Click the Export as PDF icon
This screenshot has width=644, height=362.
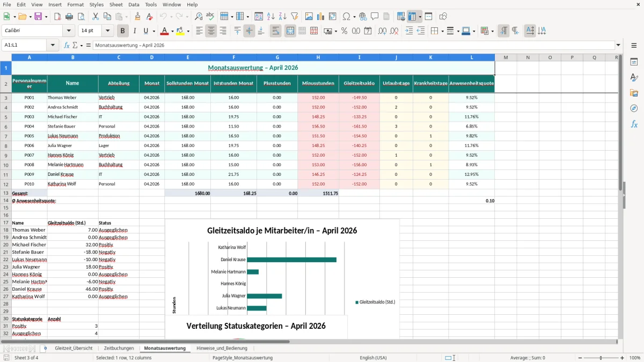57,17
